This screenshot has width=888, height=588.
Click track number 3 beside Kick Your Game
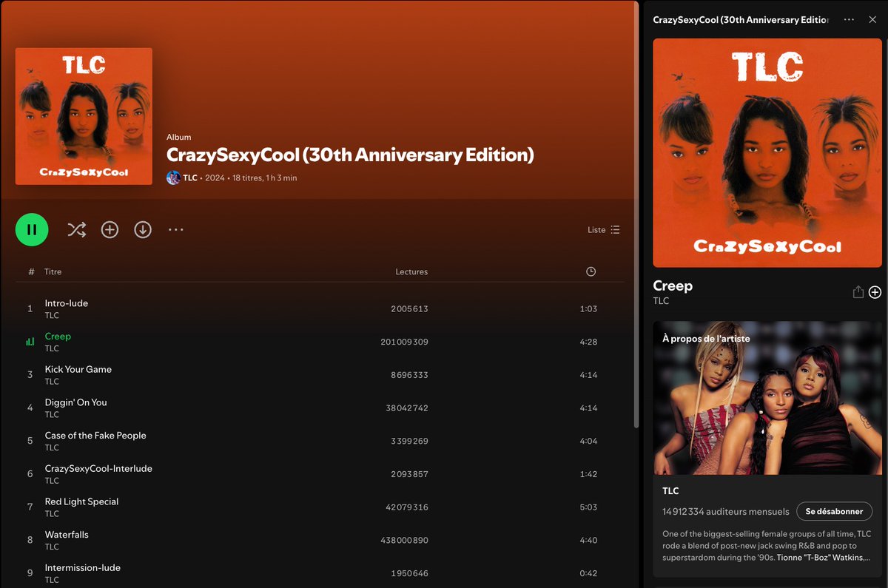coord(30,375)
